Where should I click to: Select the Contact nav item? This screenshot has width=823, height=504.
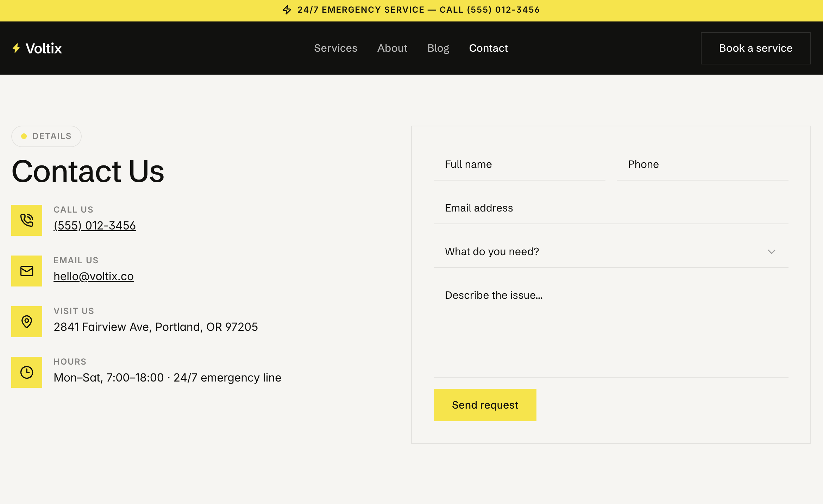click(x=488, y=48)
